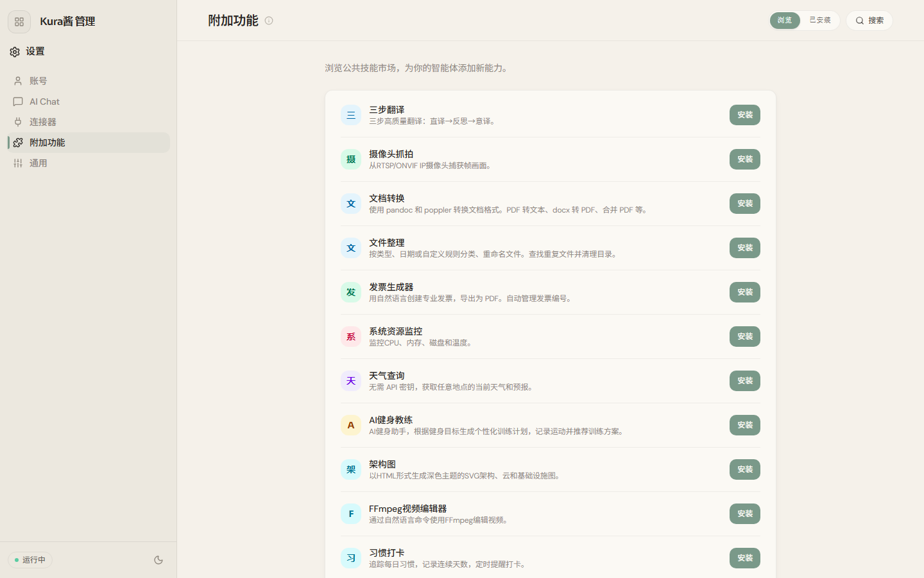Click the 发票生成器 skill name
924x578 pixels.
[391, 287]
